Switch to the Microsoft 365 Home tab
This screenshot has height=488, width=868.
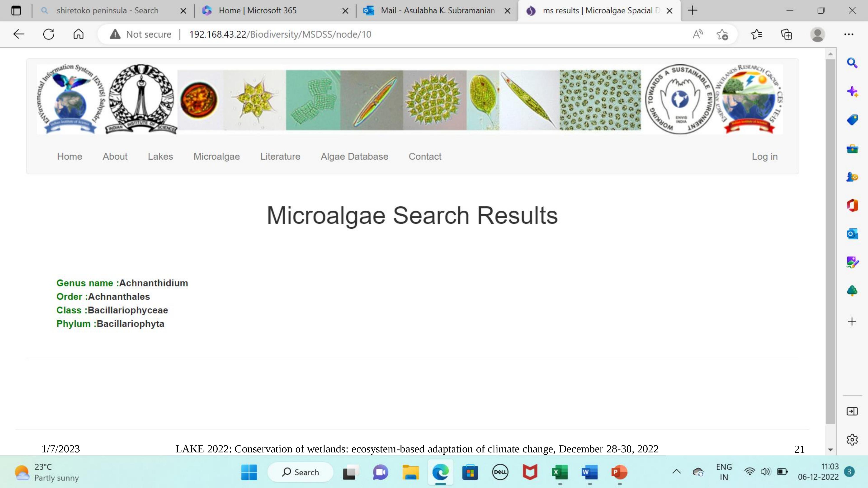[258, 10]
